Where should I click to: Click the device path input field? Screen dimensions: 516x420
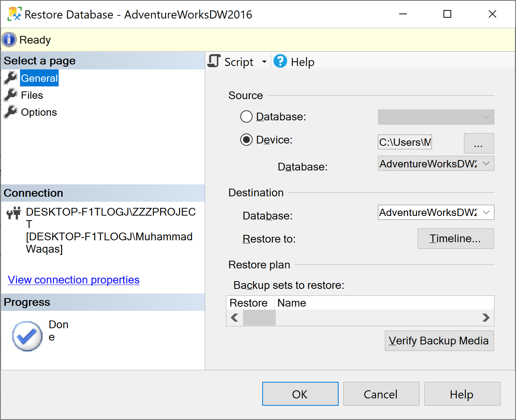[405, 142]
